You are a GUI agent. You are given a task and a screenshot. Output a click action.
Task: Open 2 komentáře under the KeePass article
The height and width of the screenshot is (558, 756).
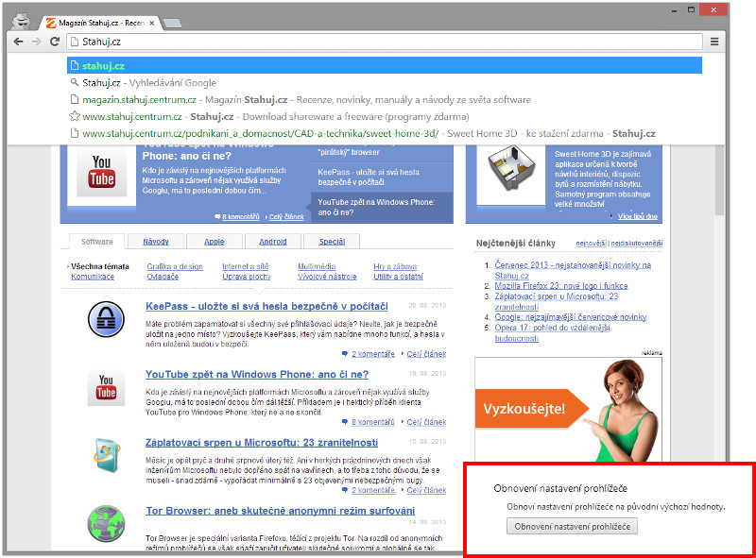pos(372,354)
